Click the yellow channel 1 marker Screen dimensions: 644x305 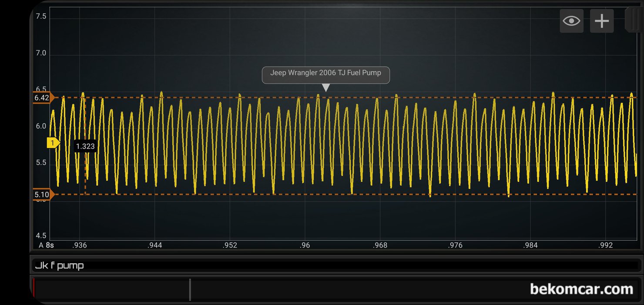tap(53, 143)
